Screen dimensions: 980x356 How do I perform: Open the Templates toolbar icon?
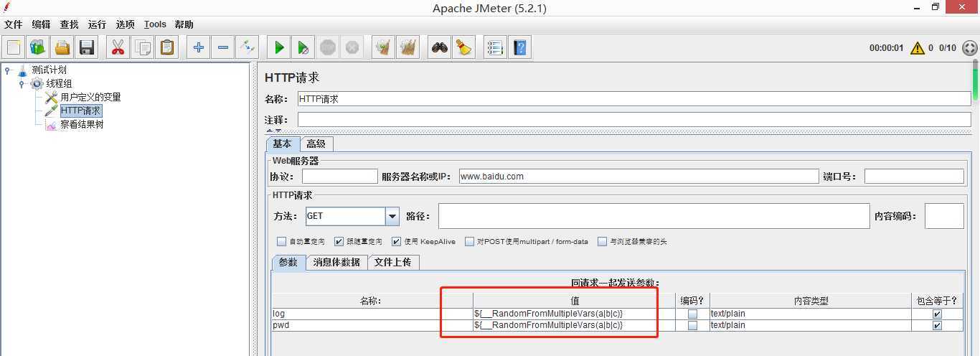pos(37,47)
